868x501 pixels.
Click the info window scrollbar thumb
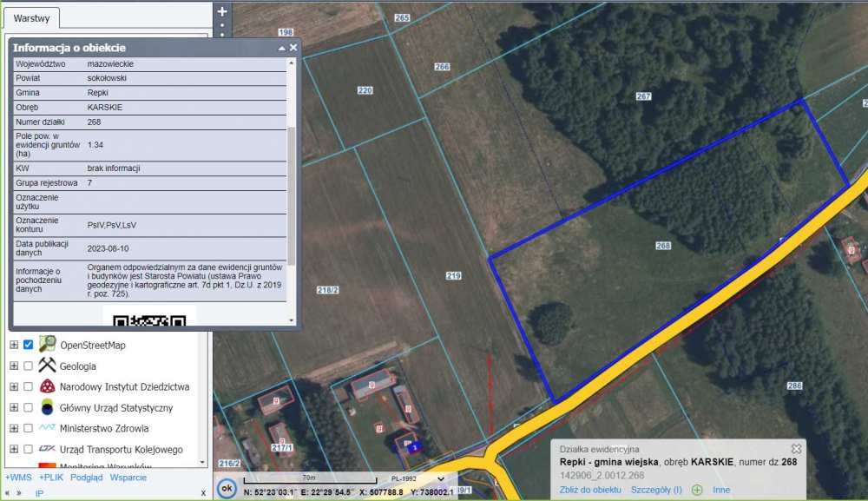[292, 195]
